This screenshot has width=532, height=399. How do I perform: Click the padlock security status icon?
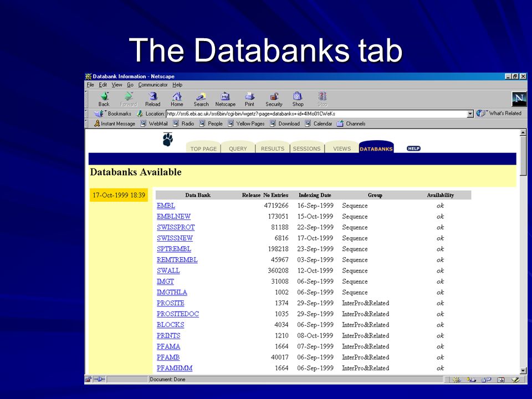click(x=88, y=379)
